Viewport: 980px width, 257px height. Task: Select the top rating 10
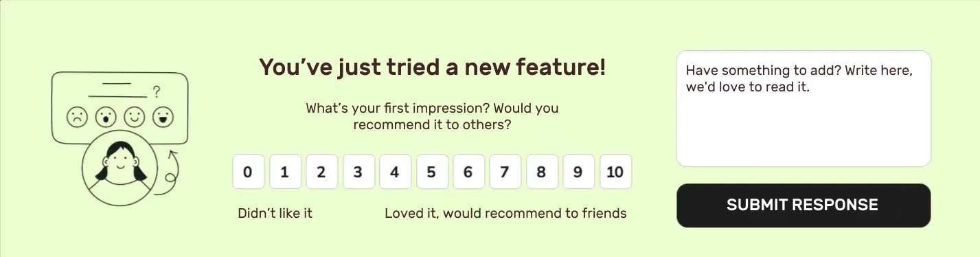[x=615, y=172]
